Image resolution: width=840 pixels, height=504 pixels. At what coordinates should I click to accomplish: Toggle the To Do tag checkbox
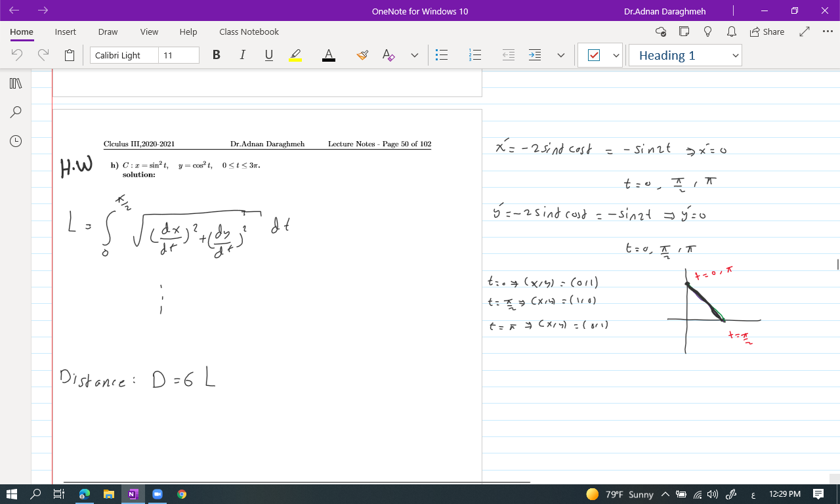pos(594,56)
